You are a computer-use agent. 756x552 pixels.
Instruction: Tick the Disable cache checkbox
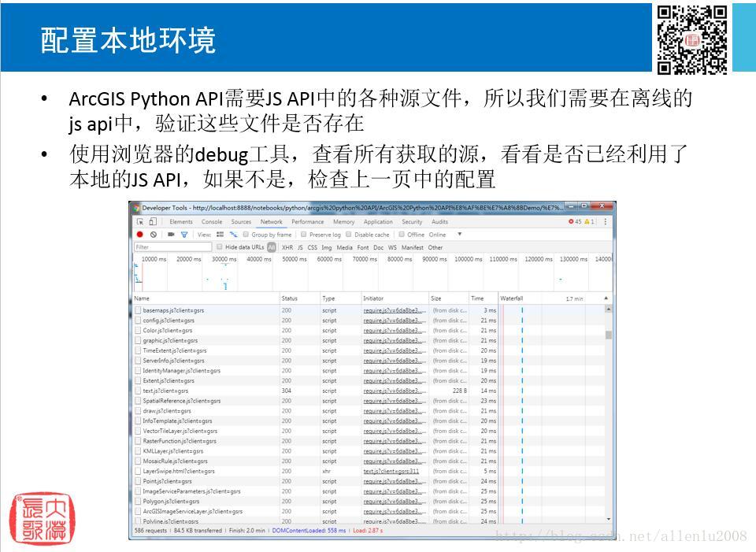tap(349, 235)
